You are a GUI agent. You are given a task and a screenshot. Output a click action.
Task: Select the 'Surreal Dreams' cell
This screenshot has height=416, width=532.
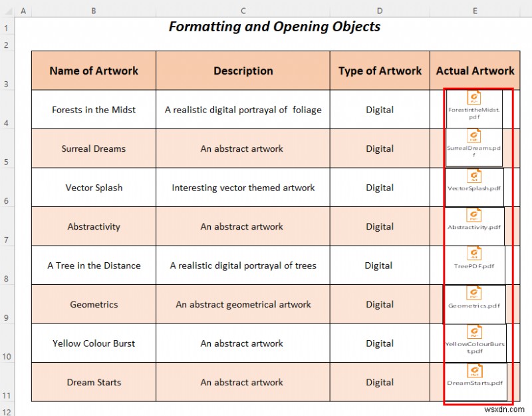click(x=94, y=148)
